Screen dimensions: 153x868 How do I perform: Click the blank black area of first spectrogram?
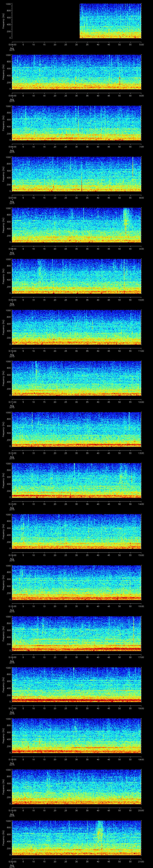(45, 21)
